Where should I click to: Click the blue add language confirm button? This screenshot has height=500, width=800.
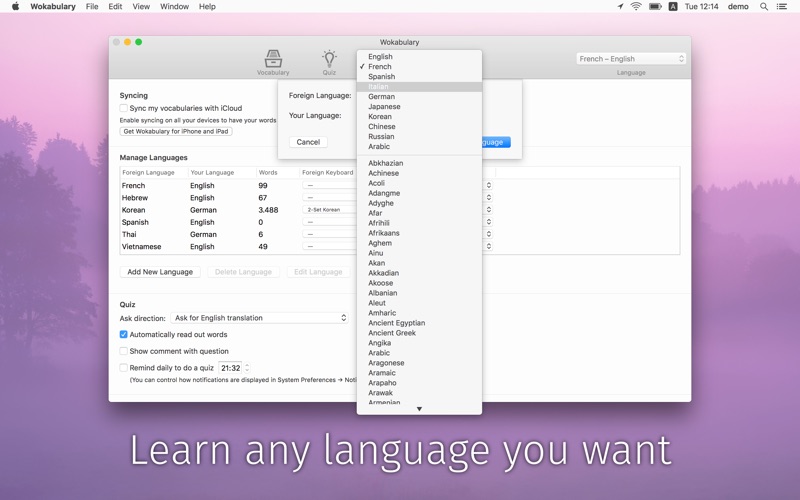click(496, 142)
